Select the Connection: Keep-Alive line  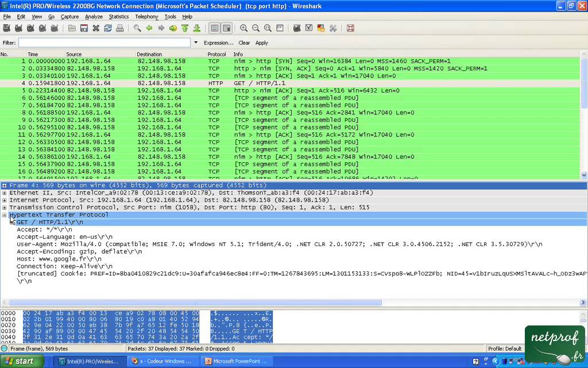click(64, 266)
